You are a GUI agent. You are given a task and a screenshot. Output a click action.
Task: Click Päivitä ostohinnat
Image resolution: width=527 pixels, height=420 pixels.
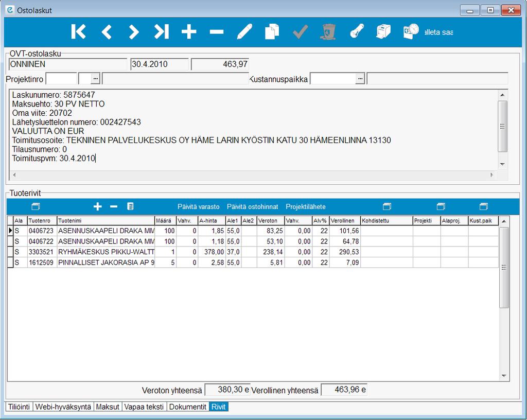pyautogui.click(x=252, y=206)
